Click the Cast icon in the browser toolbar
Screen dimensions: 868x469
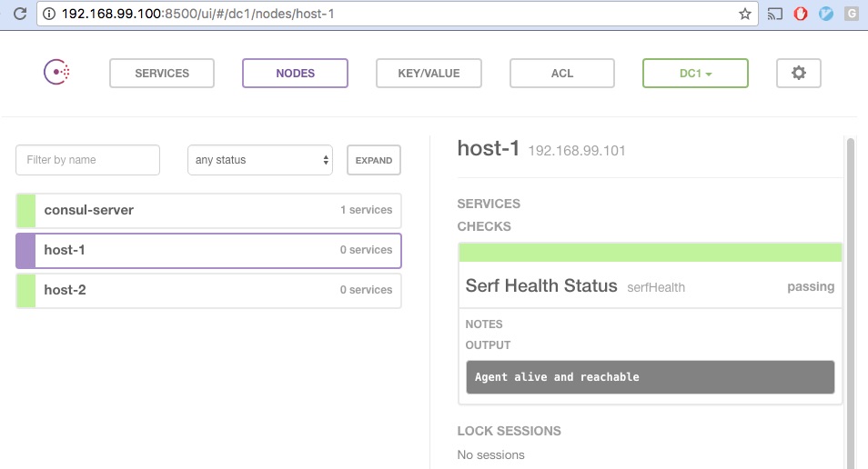click(774, 14)
